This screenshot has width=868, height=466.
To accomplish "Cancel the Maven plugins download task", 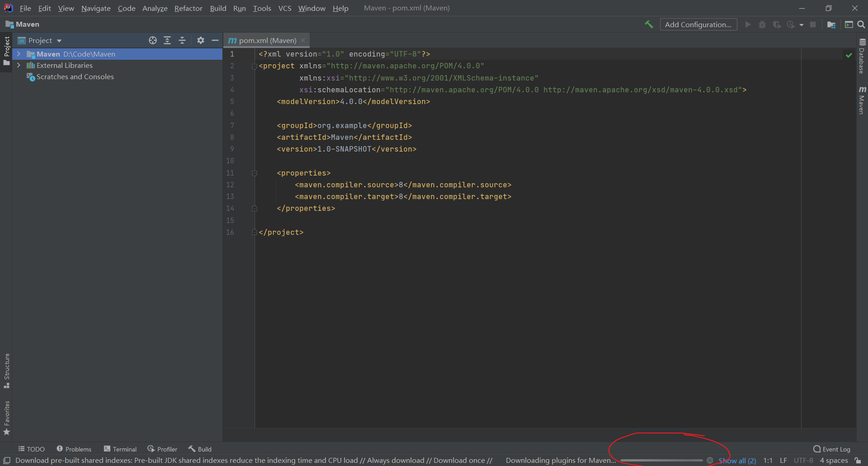I will (x=710, y=461).
